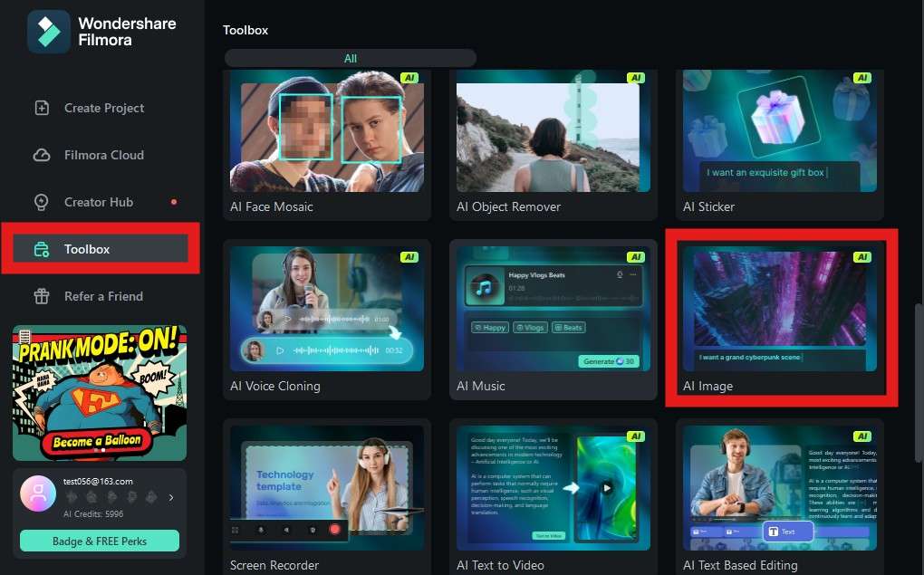Screen dimensions: 924x575
Task: Open Creator Hub from sidebar
Action: pos(101,202)
